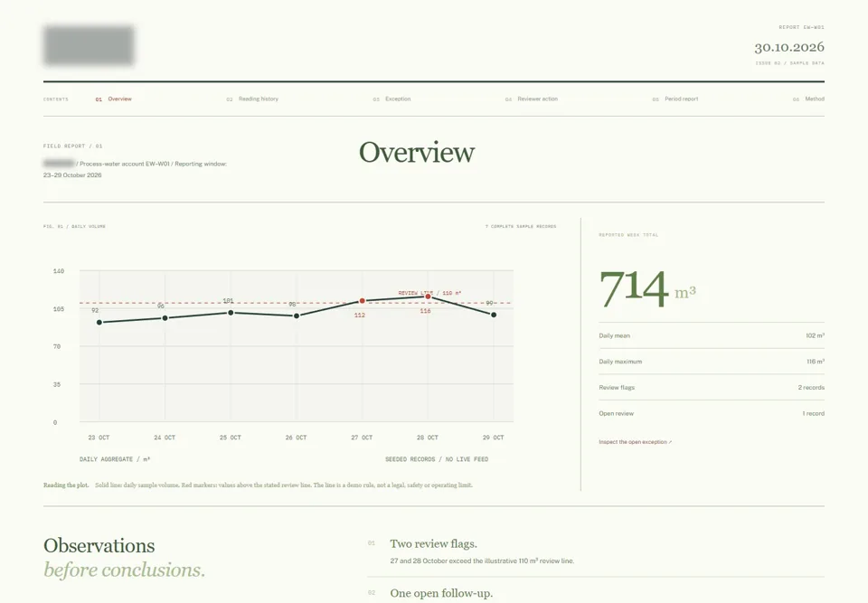This screenshot has width=868, height=603.
Task: Click the 'SEEDED RECORDS / NO LIVE FEED' note
Action: 437,459
